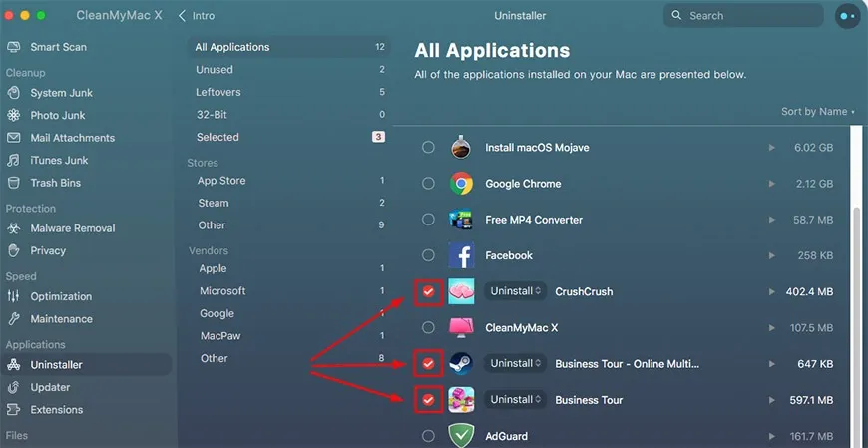This screenshot has height=448, width=868.
Task: Click the Install macOS Mojave app icon
Action: [x=461, y=148]
